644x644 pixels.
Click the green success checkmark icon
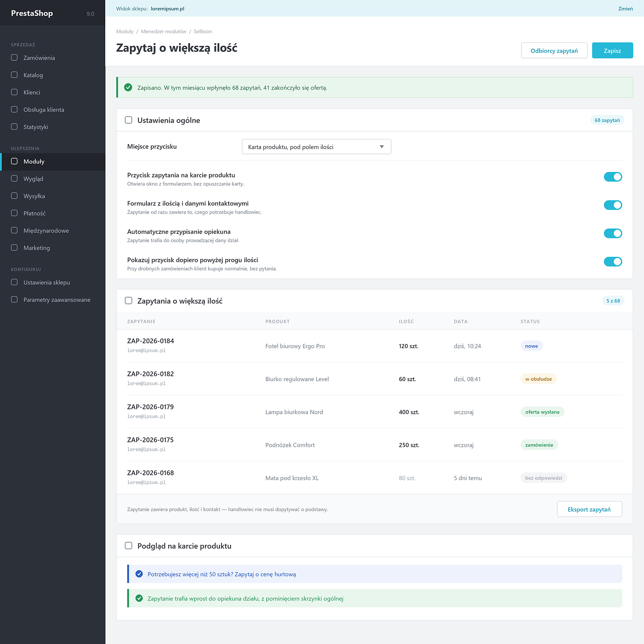pyautogui.click(x=128, y=88)
